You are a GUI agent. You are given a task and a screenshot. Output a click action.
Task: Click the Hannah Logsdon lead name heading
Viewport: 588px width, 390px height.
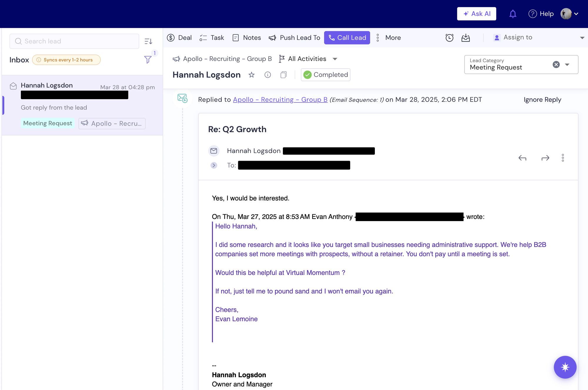pyautogui.click(x=206, y=75)
